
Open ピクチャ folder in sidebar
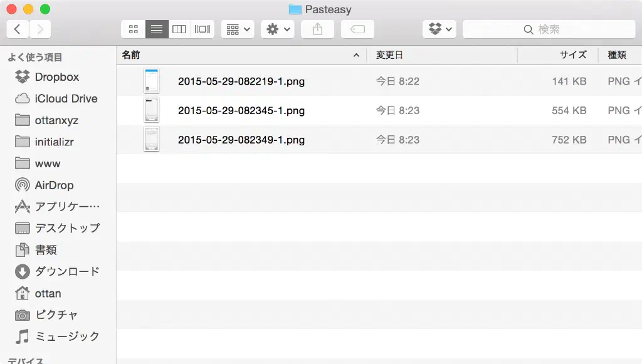(56, 315)
